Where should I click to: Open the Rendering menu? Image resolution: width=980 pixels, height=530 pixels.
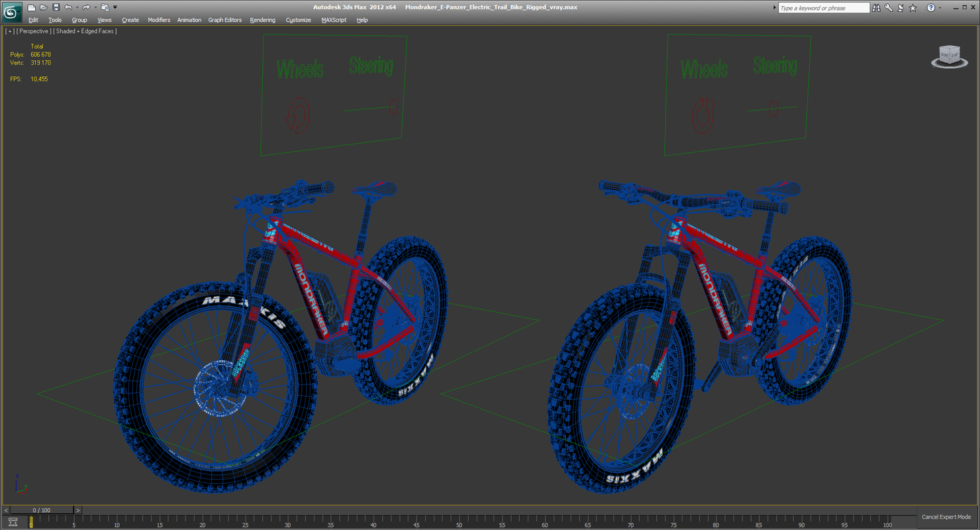tap(263, 20)
